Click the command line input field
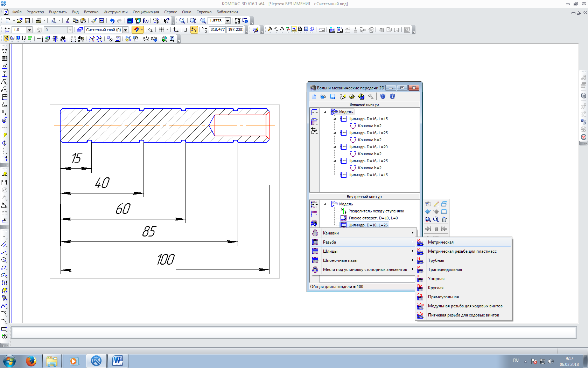 (x=294, y=332)
